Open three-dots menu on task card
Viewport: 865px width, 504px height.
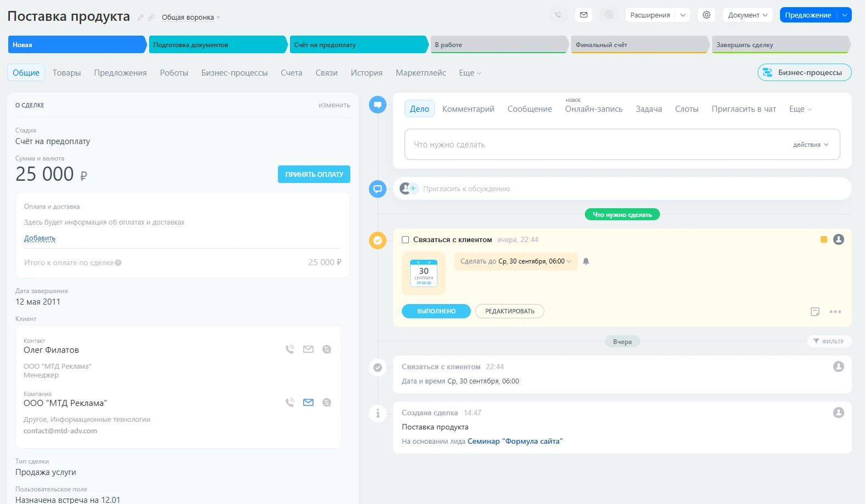[835, 312]
